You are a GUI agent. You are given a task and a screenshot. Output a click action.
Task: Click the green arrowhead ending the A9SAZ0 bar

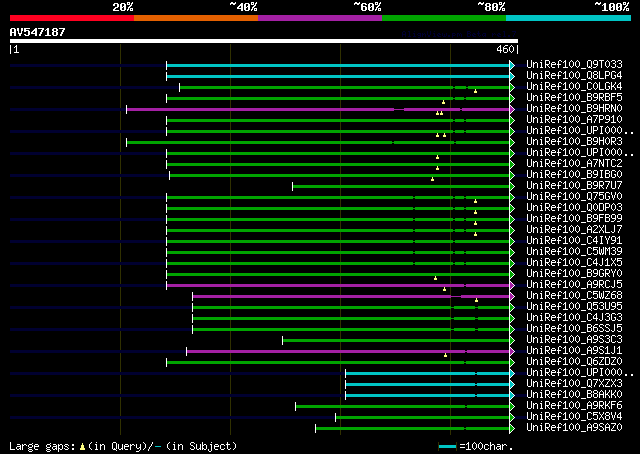(x=512, y=429)
